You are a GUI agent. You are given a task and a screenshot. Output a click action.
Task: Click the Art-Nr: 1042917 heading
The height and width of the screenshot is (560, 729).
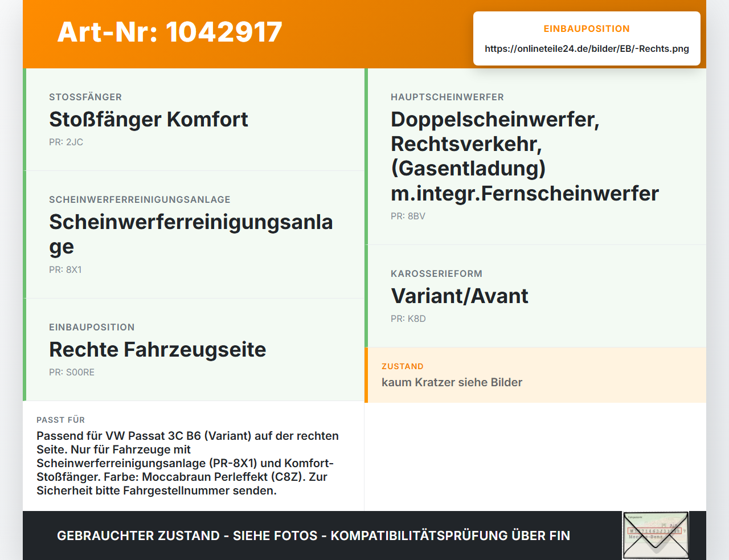(170, 32)
